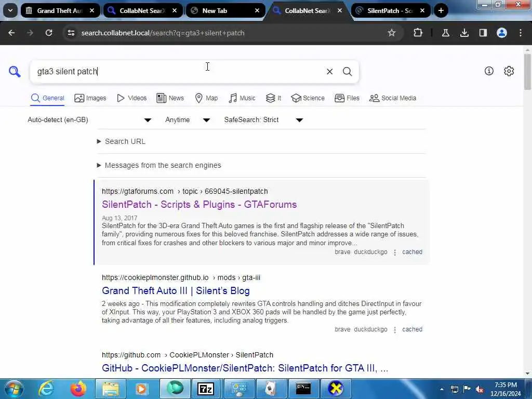Open the About info icon
Screen dimensions: 532x399
[x=488, y=71]
